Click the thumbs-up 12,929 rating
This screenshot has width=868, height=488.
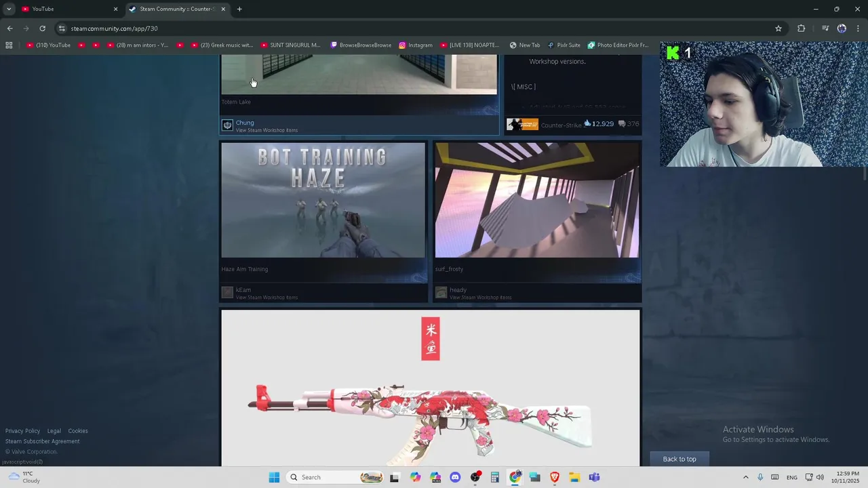pos(599,124)
